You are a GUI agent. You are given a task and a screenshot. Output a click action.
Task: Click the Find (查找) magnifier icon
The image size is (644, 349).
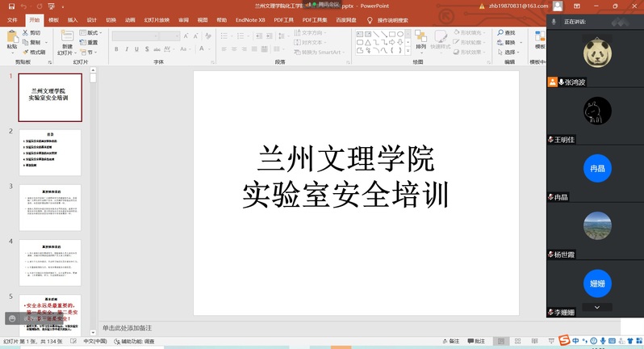[505, 33]
